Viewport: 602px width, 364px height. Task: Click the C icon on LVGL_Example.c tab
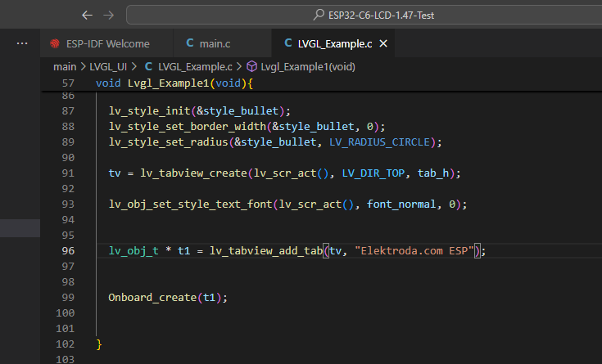coord(288,43)
